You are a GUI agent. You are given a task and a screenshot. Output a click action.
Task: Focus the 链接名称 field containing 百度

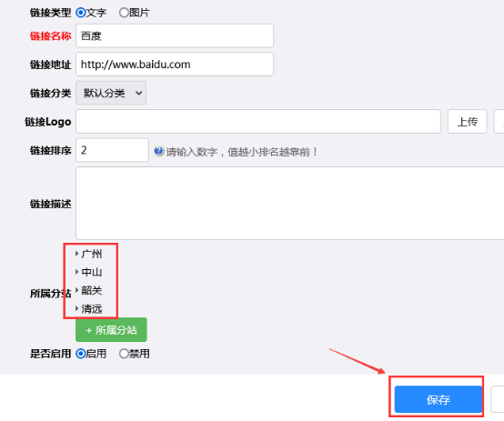pos(175,35)
